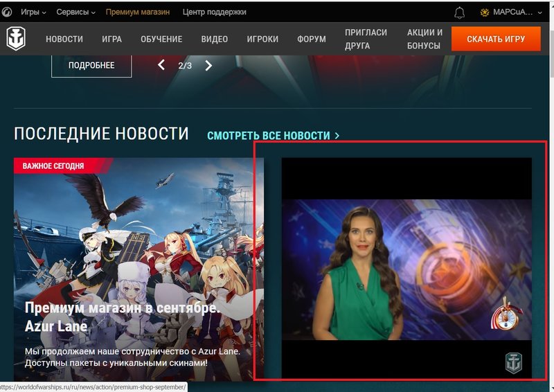
Task: Select ИГРА in the navigation bar
Action: click(112, 39)
